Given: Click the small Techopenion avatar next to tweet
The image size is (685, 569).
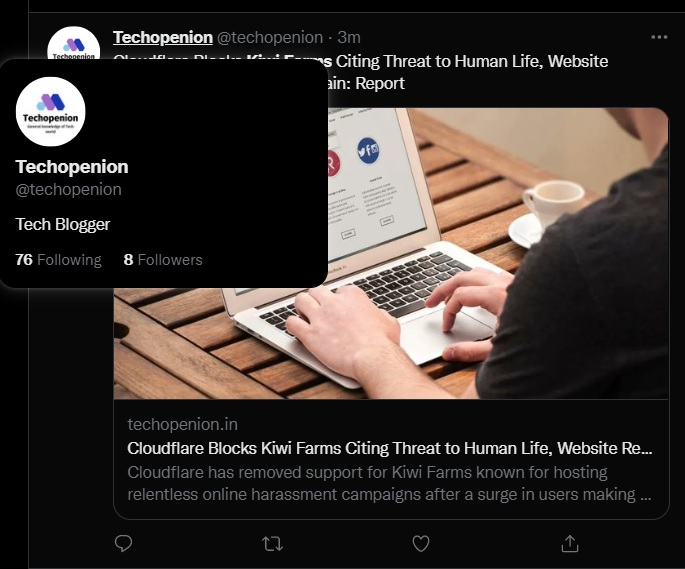Looking at the screenshot, I should point(74,43).
